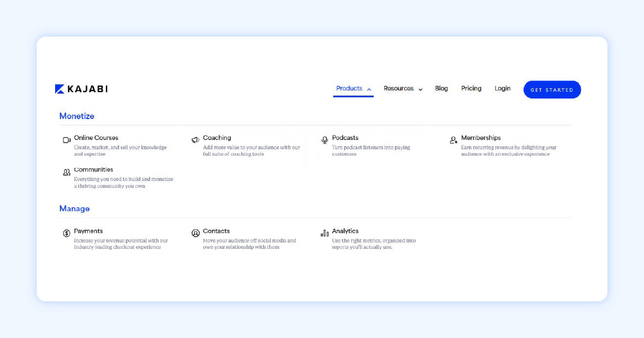The height and width of the screenshot is (338, 644).
Task: Click the Manage section heading
Action: click(75, 208)
